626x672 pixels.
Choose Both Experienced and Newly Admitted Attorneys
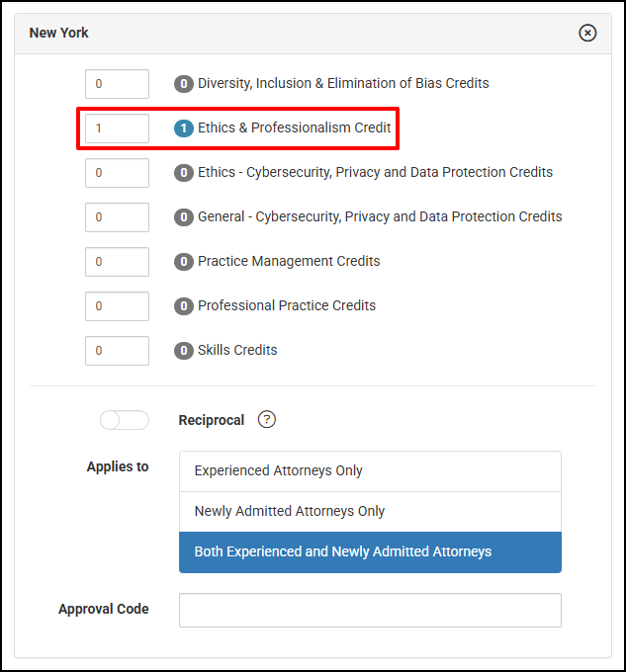click(370, 552)
